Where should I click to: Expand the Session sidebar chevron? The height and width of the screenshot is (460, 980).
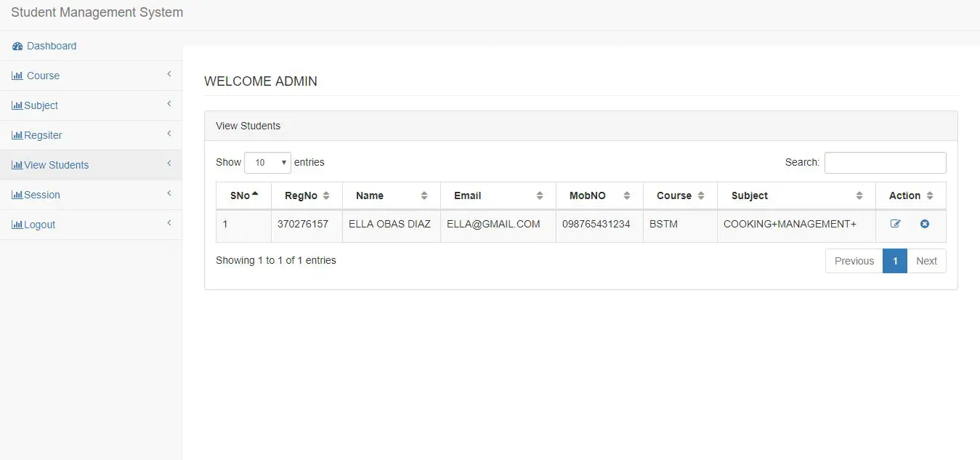pyautogui.click(x=169, y=193)
